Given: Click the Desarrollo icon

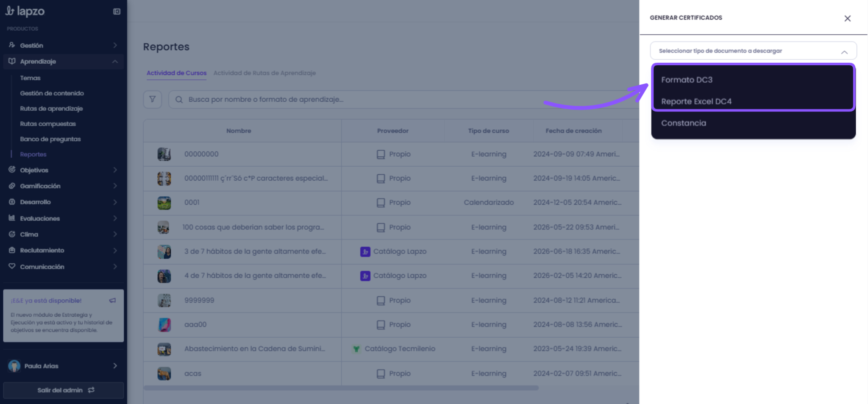Looking at the screenshot, I should pyautogui.click(x=12, y=202).
